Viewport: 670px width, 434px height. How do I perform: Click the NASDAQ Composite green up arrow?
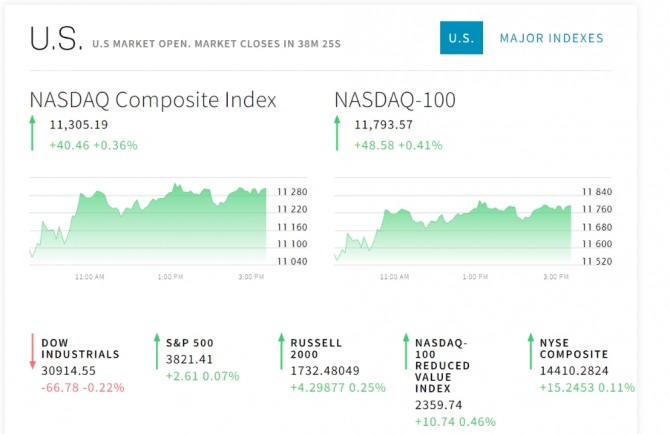tap(32, 133)
